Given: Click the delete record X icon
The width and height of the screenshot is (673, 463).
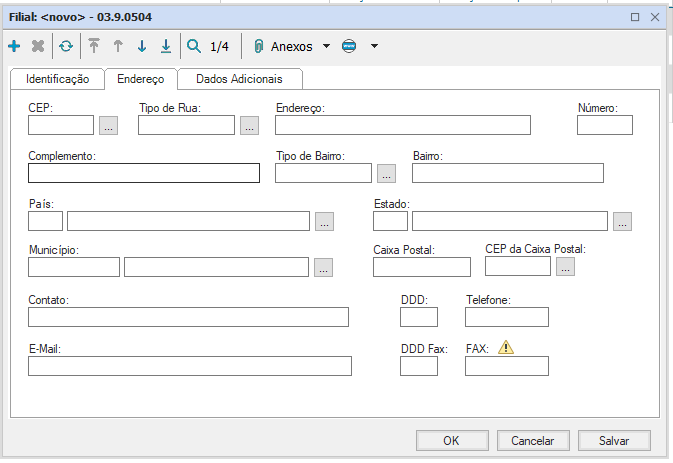Looking at the screenshot, I should tap(38, 46).
